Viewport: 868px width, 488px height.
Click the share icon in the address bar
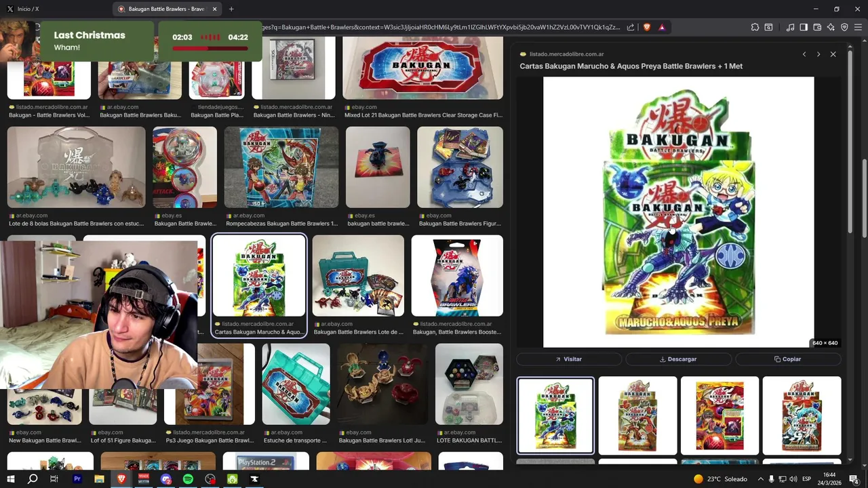631,27
